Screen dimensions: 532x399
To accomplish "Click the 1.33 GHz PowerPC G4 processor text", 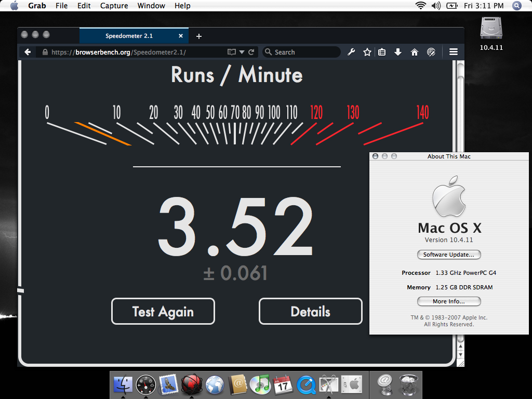I will tap(466, 273).
